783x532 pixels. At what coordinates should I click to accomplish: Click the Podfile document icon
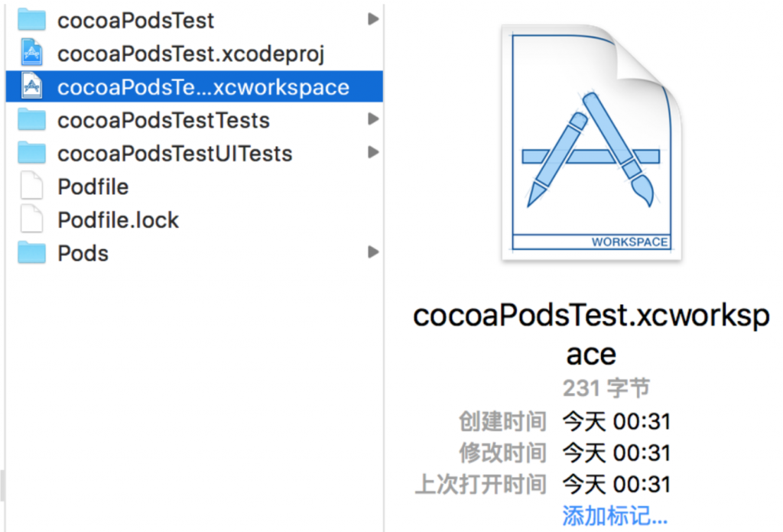[32, 187]
